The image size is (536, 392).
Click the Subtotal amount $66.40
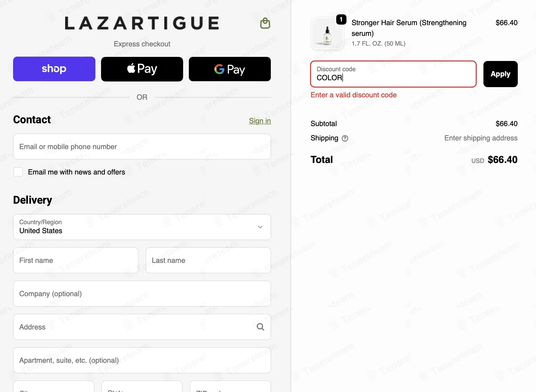point(507,124)
